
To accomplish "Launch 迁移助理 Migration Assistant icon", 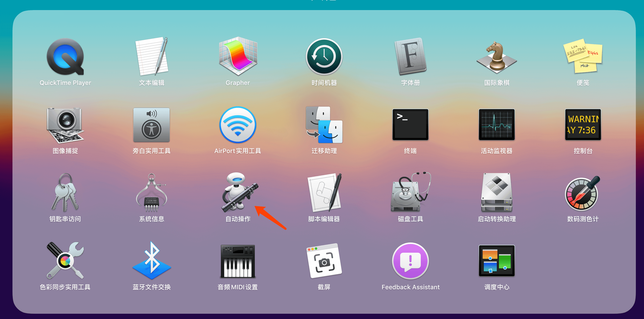I will point(324,125).
